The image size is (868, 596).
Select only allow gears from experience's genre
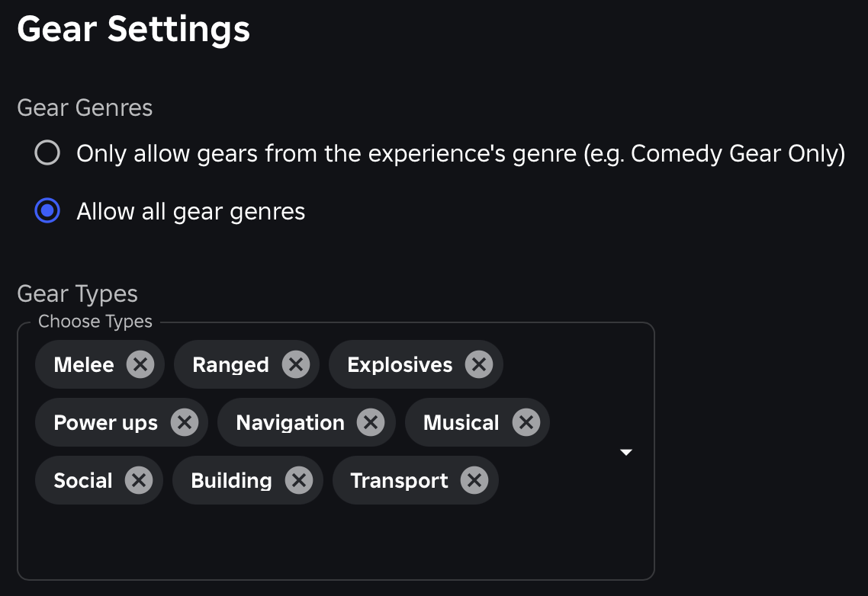pyautogui.click(x=47, y=152)
